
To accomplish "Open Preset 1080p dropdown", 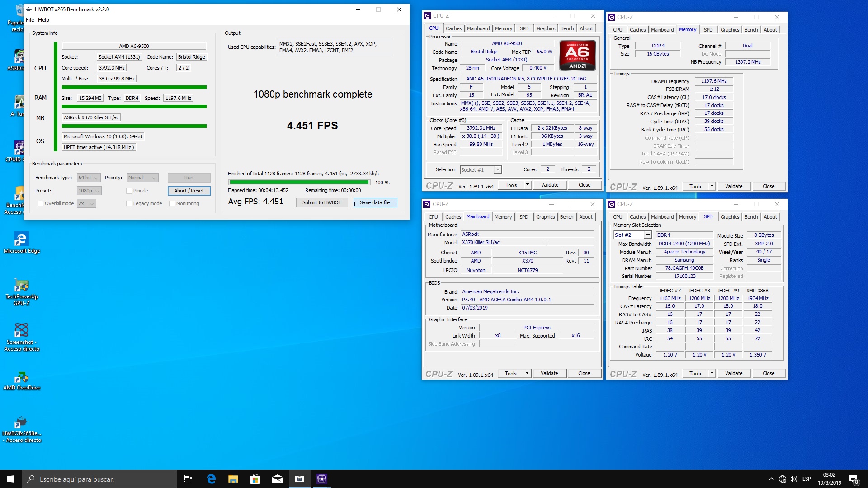I will click(x=89, y=191).
